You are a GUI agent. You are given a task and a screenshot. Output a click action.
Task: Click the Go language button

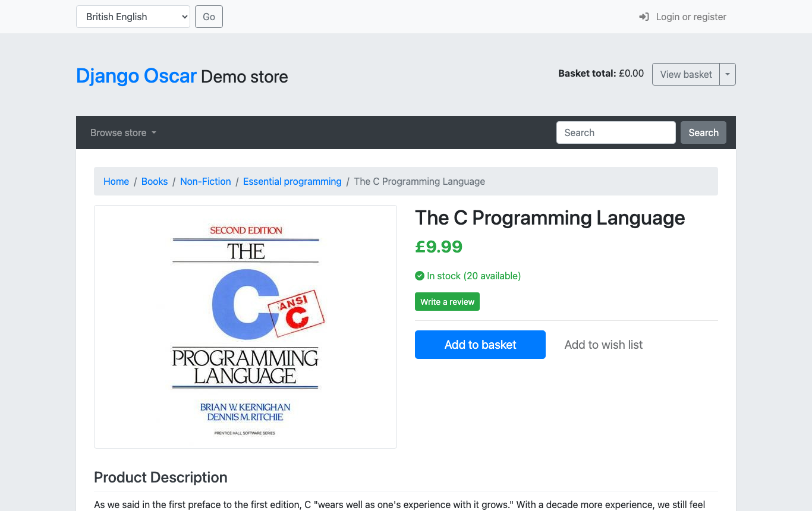click(209, 17)
